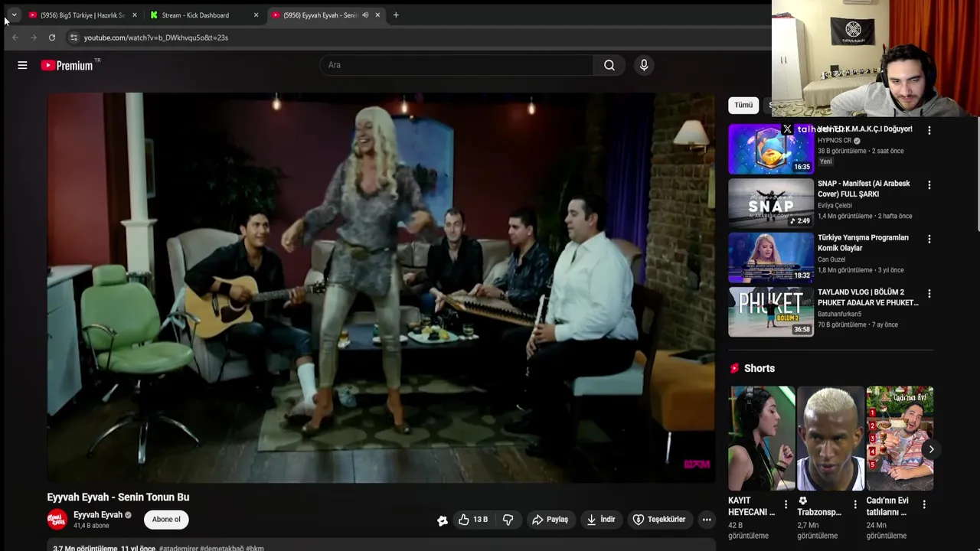Image resolution: width=980 pixels, height=551 pixels.
Task: Open the YouTube hamburger guide menu
Action: click(22, 65)
